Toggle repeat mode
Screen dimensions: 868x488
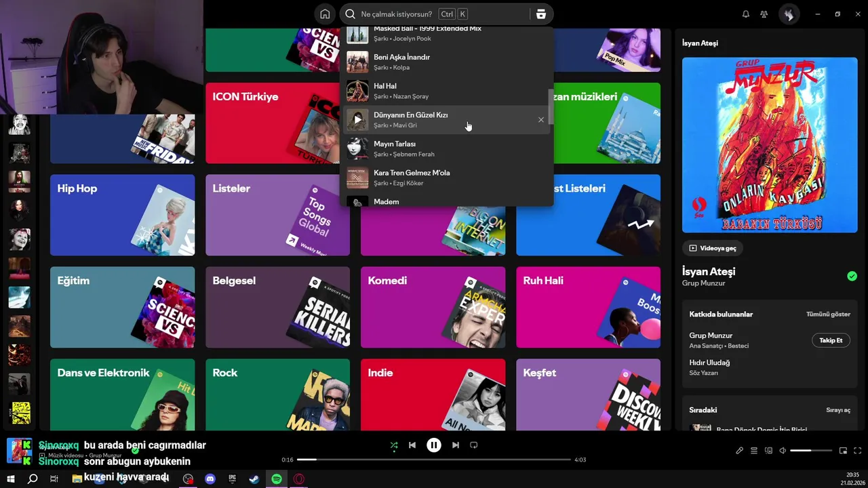[x=474, y=445]
